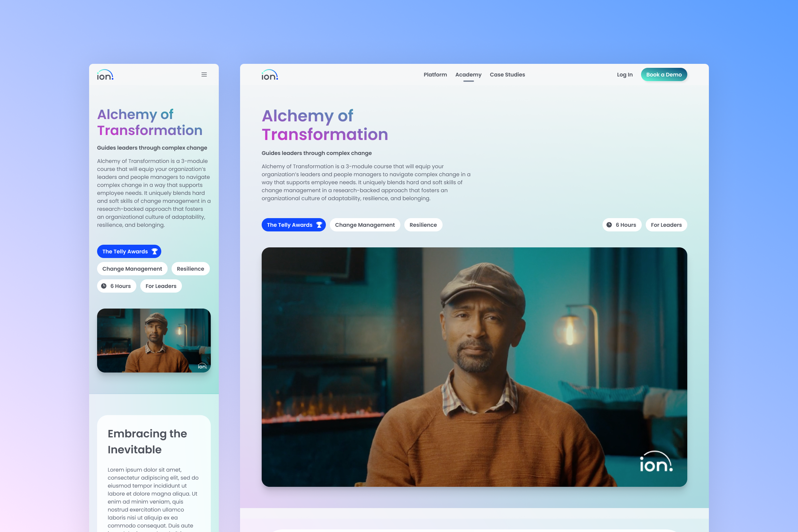Play the small mobile video thumbnail
This screenshot has width=798, height=532.
pos(154,340)
